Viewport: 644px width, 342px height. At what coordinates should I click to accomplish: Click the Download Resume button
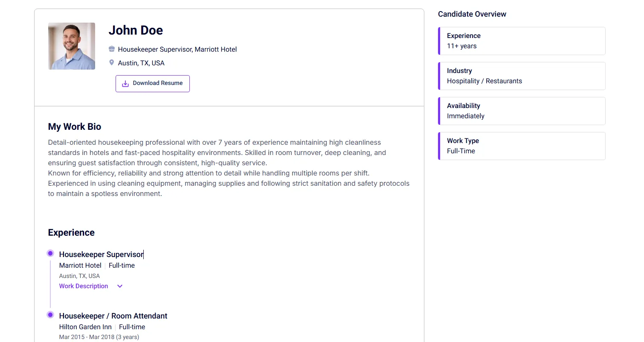point(152,84)
